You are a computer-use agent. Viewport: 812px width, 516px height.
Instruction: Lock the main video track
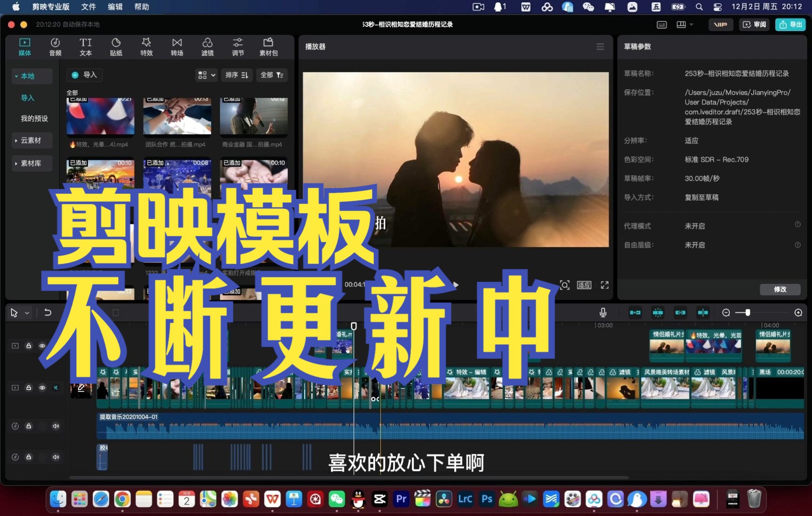(28, 388)
